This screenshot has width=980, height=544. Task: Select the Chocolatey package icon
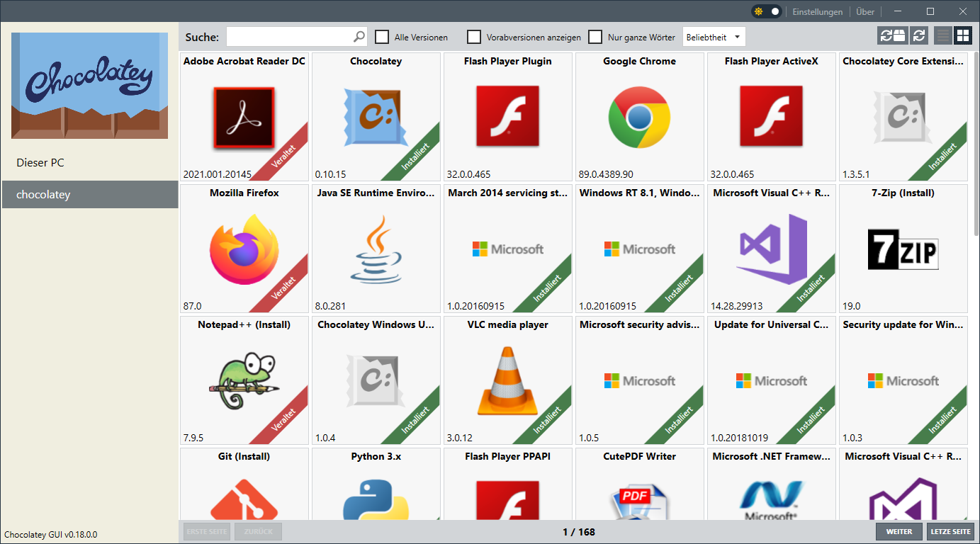click(376, 117)
